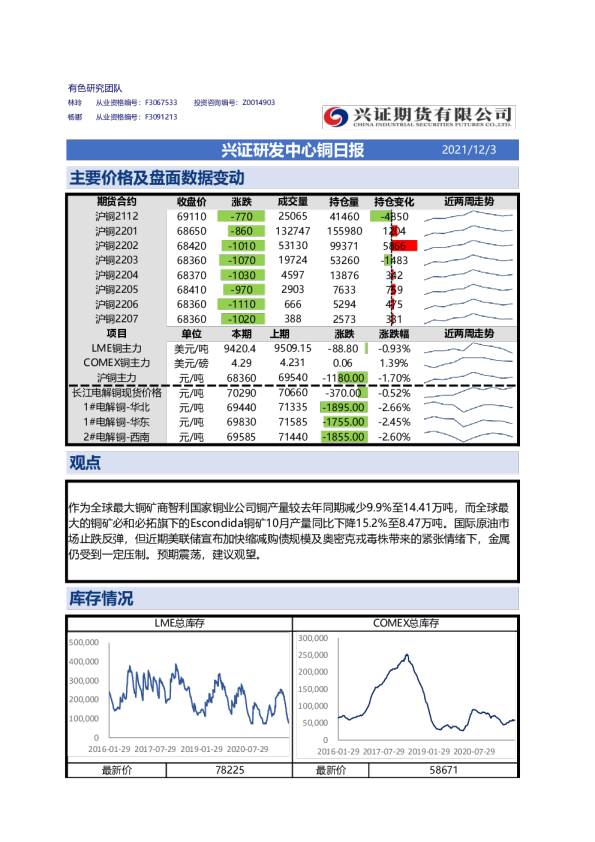The image size is (595, 842).
Task: Select the 有色研究团队 heading
Action: point(95,88)
